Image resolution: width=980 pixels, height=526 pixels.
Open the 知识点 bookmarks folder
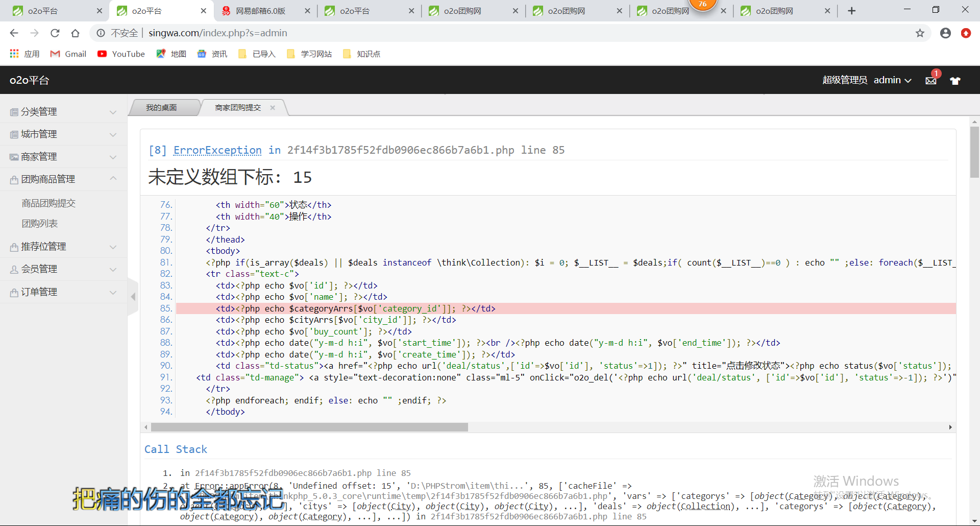click(x=361, y=54)
